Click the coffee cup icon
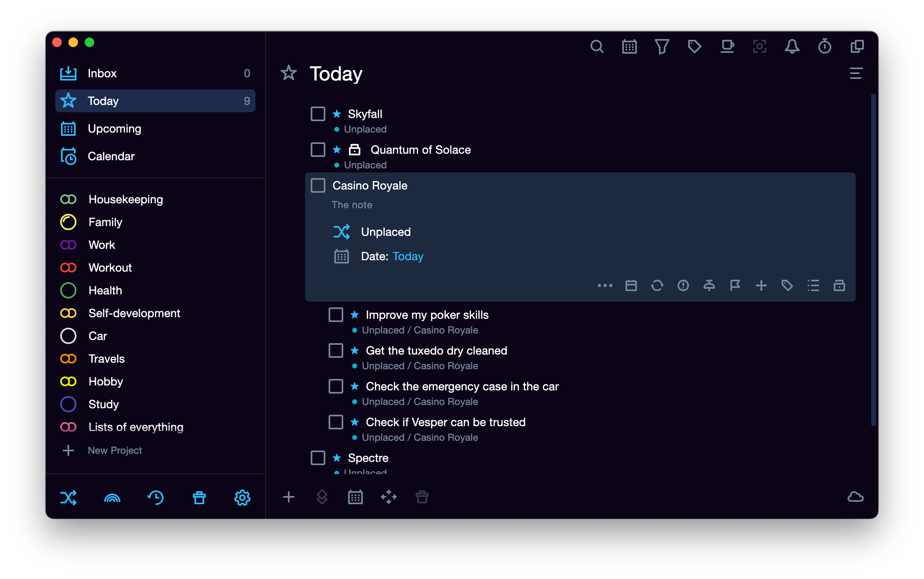The width and height of the screenshot is (924, 579). click(727, 47)
